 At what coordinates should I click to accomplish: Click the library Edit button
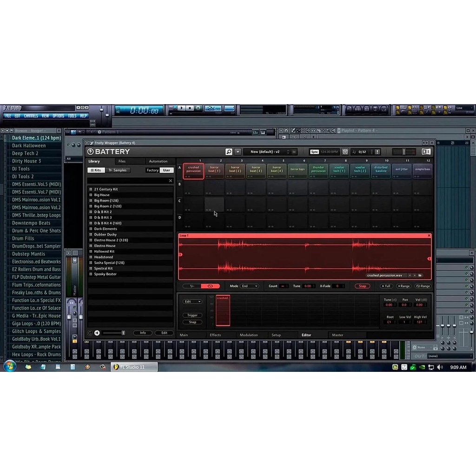pos(164,333)
